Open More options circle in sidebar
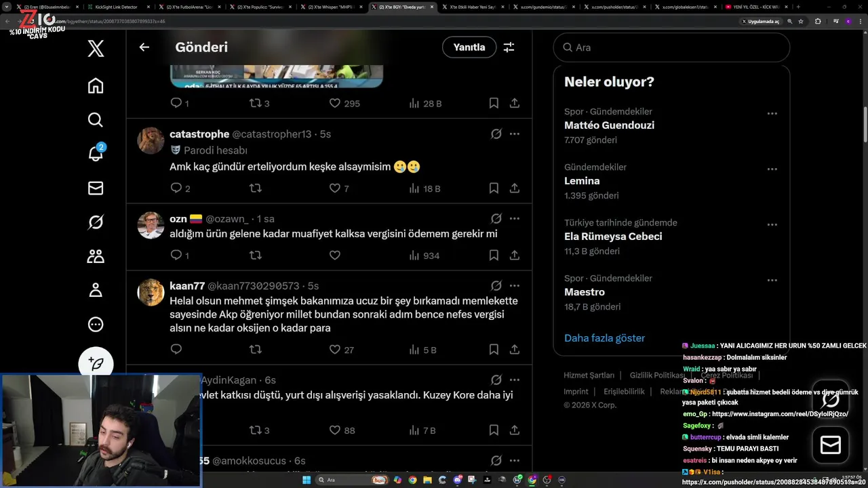868x488 pixels. pos(96,325)
